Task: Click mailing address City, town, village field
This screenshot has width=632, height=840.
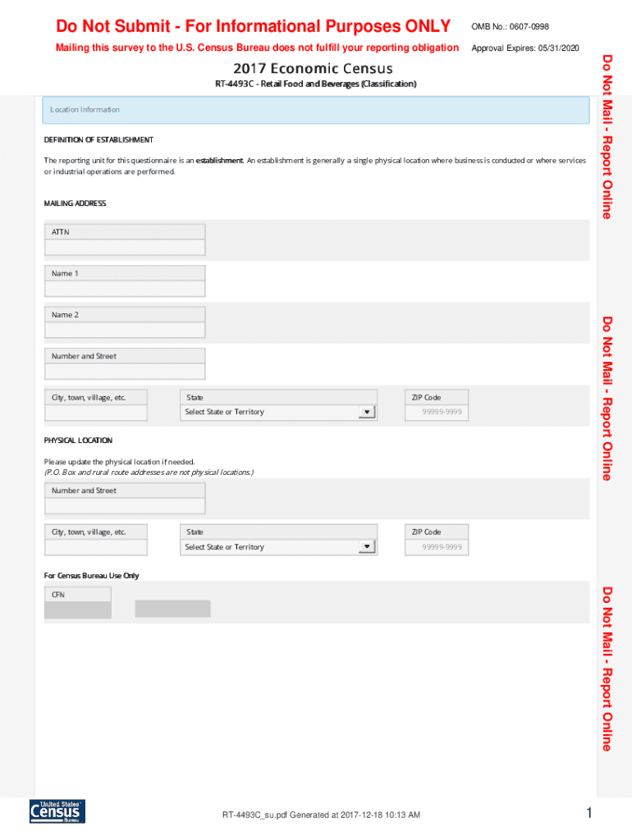Action: tap(96, 413)
